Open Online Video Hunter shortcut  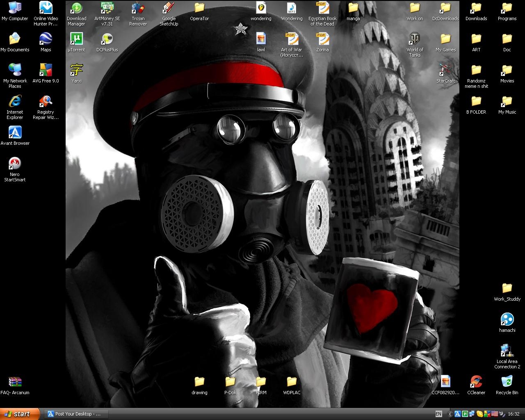click(x=46, y=14)
